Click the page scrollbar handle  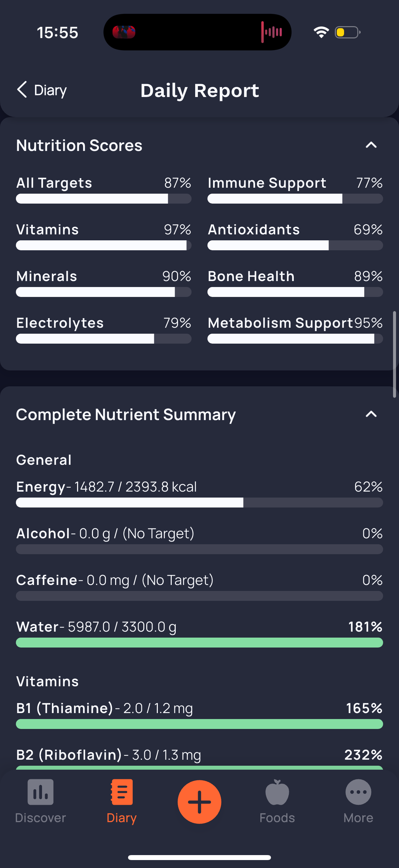[x=394, y=355]
